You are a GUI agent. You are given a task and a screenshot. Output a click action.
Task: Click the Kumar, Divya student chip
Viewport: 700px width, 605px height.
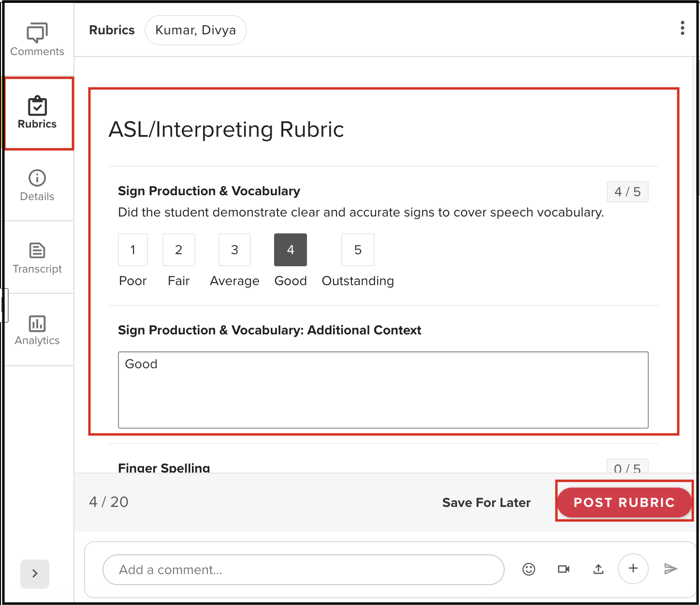(196, 30)
